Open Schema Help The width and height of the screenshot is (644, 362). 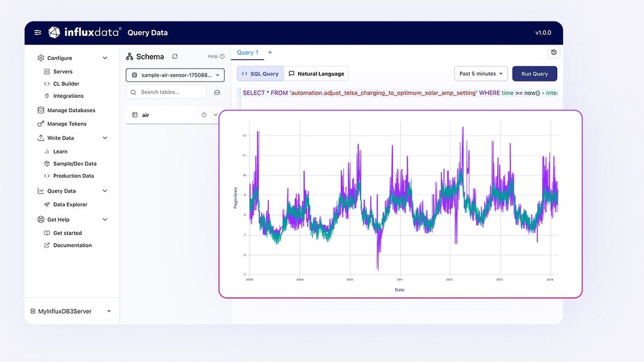pos(216,56)
